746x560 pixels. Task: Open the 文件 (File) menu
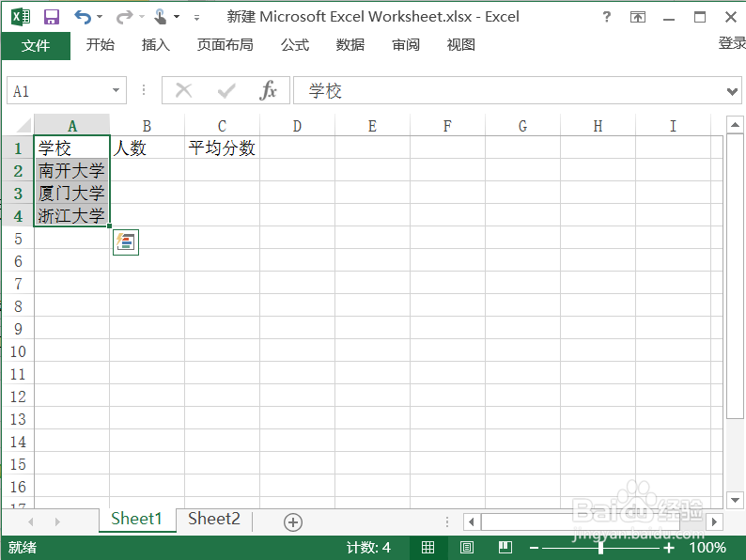36,46
